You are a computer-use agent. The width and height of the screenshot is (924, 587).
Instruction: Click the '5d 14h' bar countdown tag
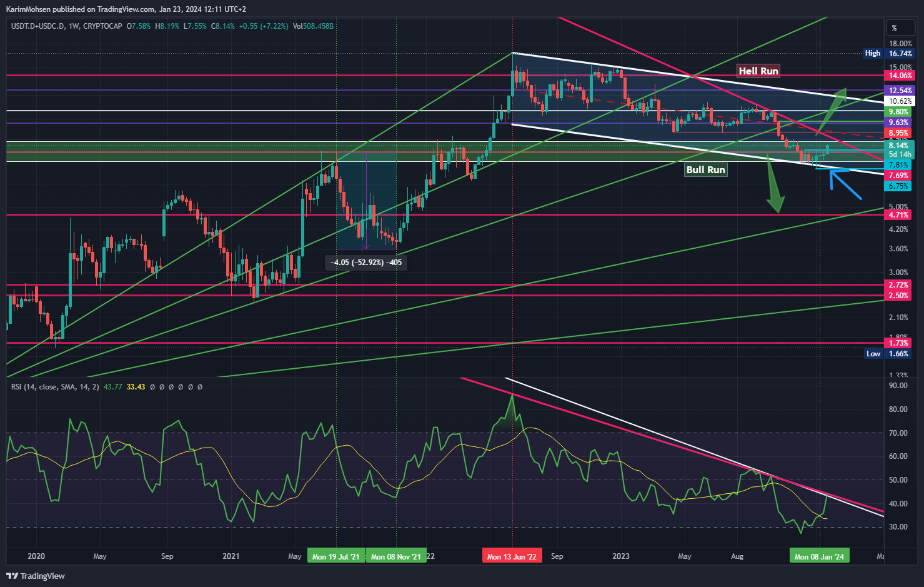pyautogui.click(x=900, y=154)
